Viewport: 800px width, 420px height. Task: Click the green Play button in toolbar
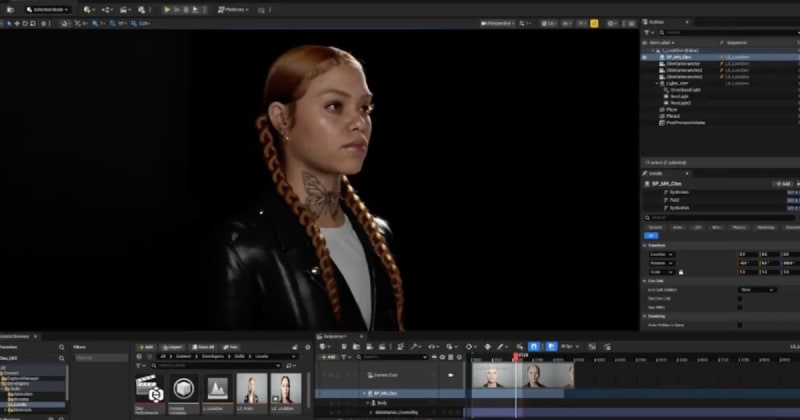168,9
